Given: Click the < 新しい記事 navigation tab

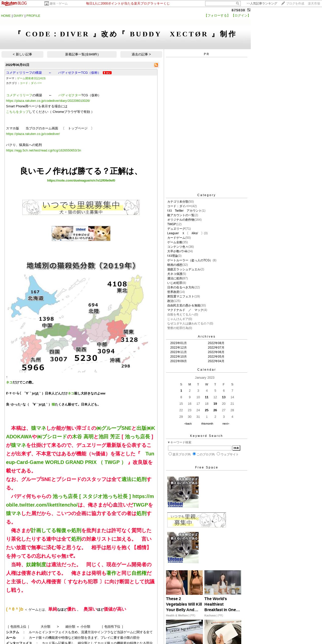Looking at the screenshot, I should [22, 54].
